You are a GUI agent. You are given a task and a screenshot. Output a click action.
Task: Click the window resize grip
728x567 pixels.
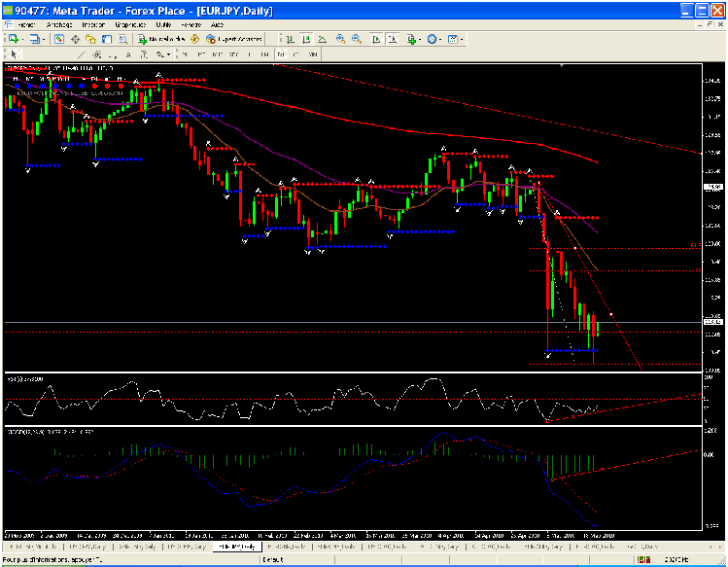(x=721, y=559)
